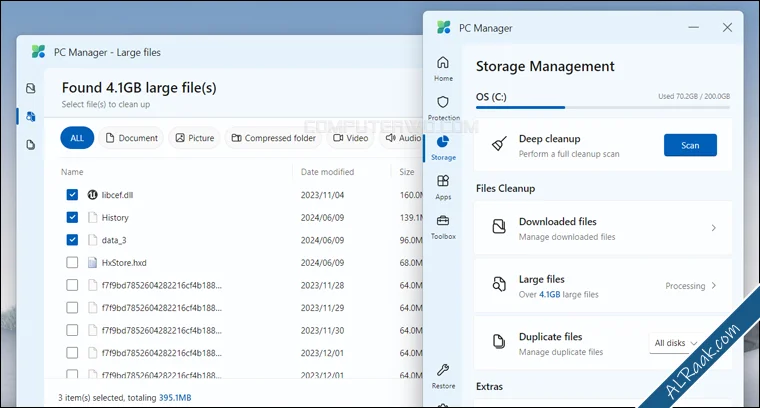The image size is (760, 408).
Task: Click the 4.1GB large files link
Action: point(550,294)
